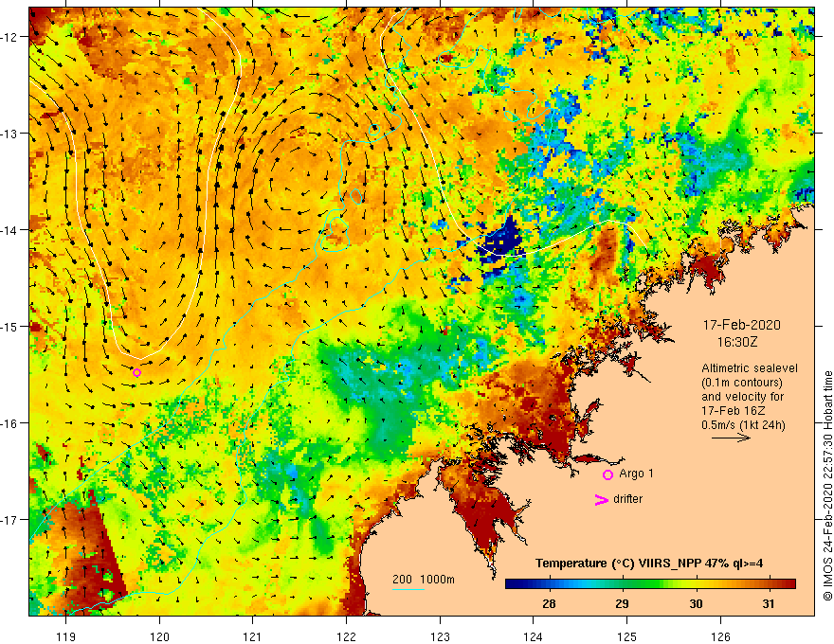This screenshot has width=834, height=644.
Task: Click the Argo 1 legend circle marker
Action: tap(607, 474)
